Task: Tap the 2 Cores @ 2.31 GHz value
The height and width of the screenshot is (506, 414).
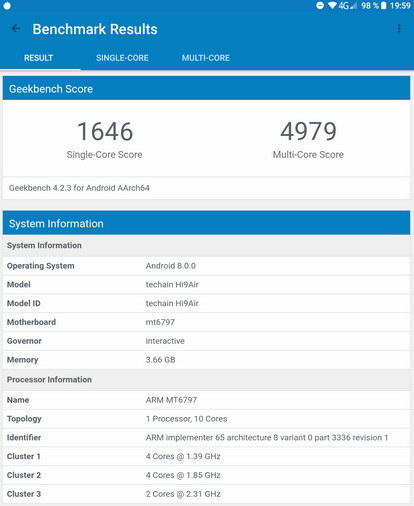Action: (183, 494)
